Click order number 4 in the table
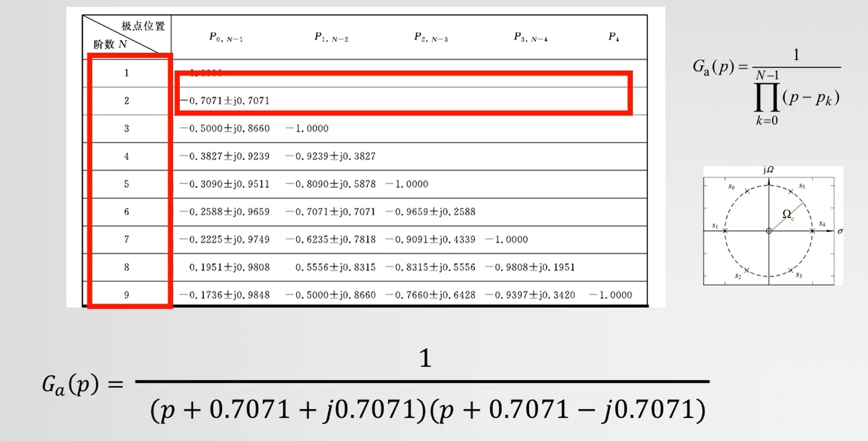This screenshot has width=868, height=441. point(127,156)
